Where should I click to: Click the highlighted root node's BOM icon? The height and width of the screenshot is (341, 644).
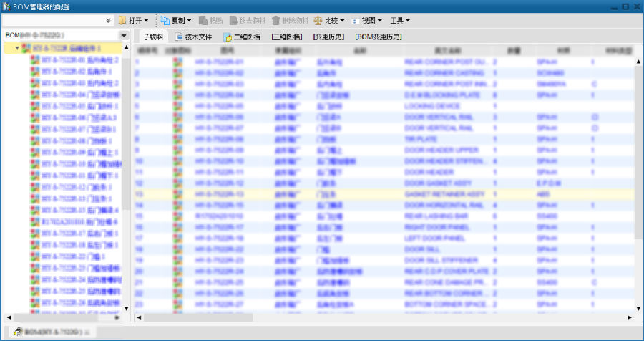(26, 49)
